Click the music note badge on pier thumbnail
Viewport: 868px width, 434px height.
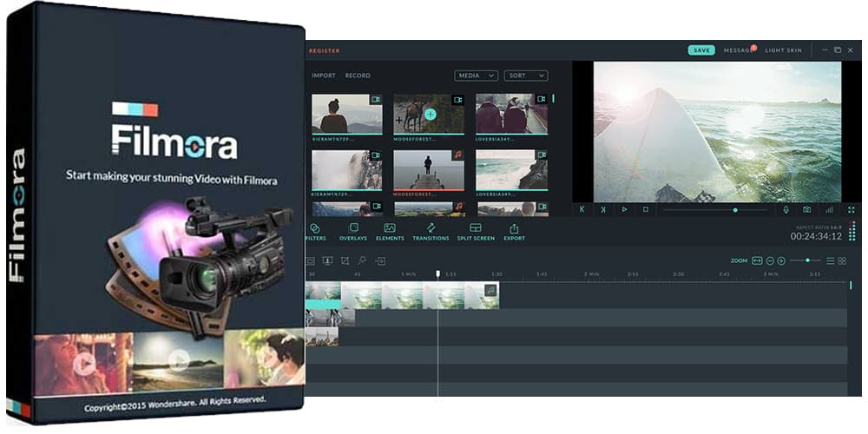coord(457,155)
